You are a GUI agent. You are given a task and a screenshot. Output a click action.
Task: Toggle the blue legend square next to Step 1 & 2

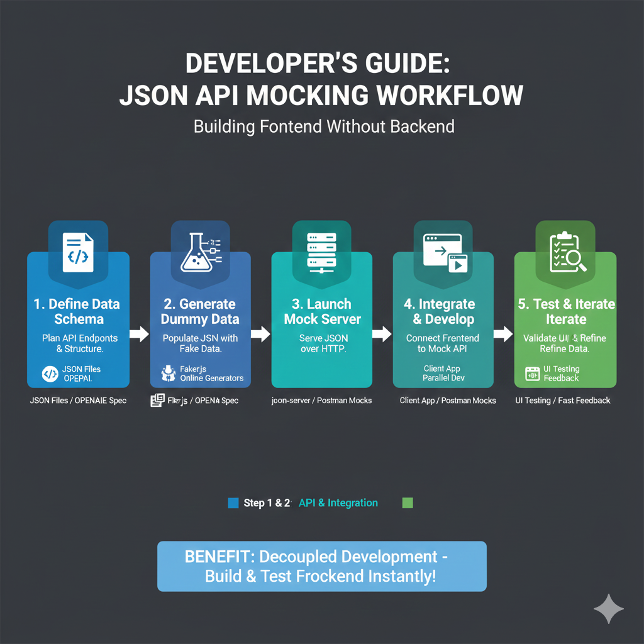[x=232, y=503]
